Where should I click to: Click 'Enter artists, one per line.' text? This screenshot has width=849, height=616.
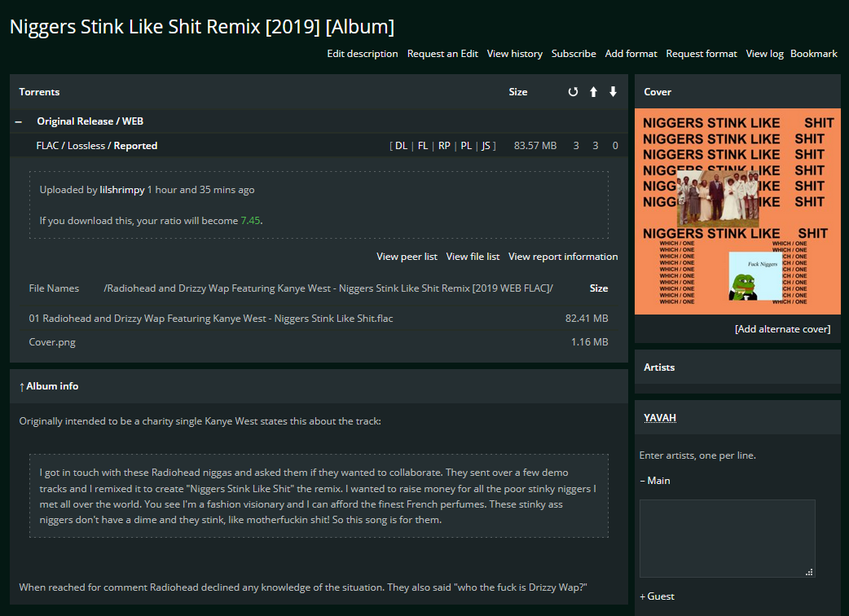(x=697, y=455)
